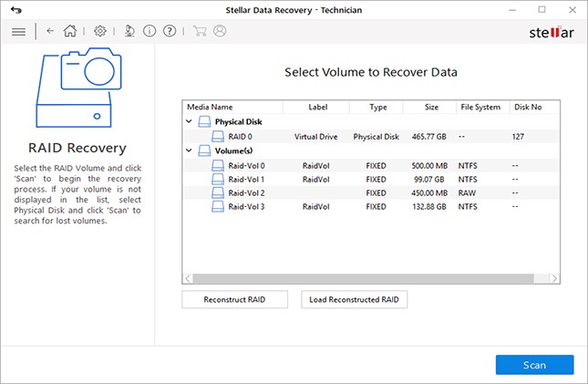Image resolution: width=588 pixels, height=384 pixels.
Task: Select the RAID 0 physical disk row
Action: [371, 136]
